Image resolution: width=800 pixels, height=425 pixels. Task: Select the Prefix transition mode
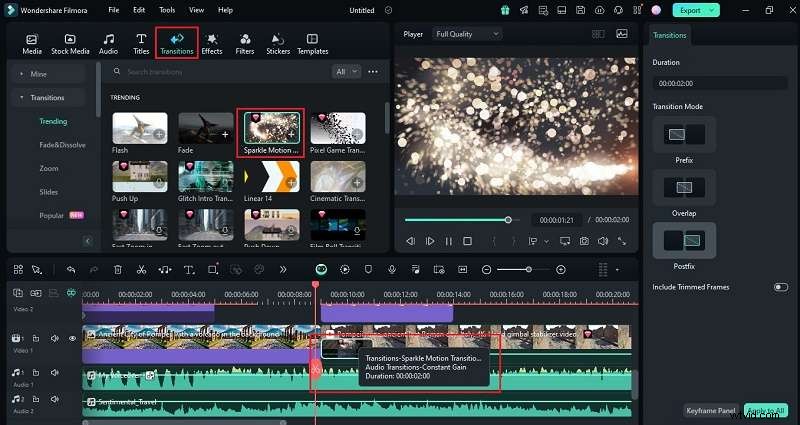pyautogui.click(x=684, y=135)
